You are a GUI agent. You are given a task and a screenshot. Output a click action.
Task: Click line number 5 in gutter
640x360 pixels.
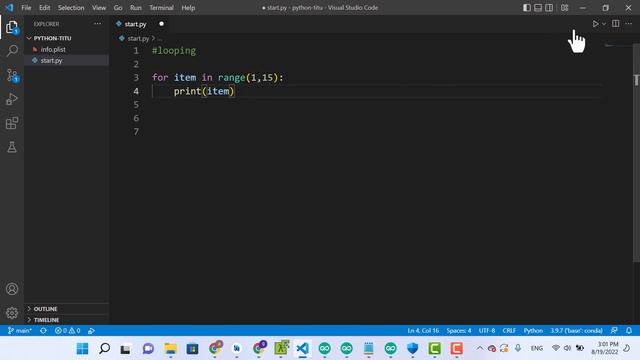[136, 104]
